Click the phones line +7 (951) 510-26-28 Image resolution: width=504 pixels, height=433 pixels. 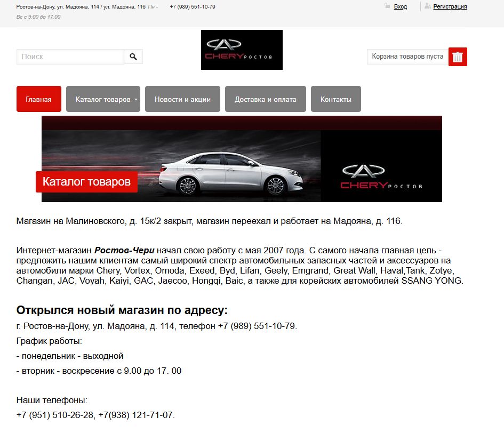click(x=95, y=415)
